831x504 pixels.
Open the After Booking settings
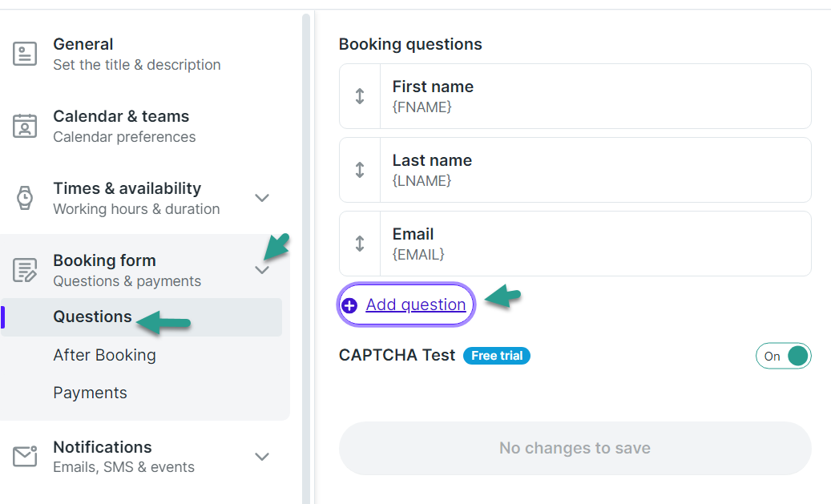(104, 355)
